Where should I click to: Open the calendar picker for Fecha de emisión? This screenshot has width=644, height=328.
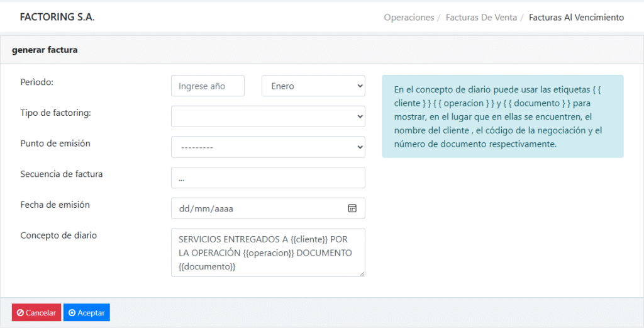[x=352, y=208]
